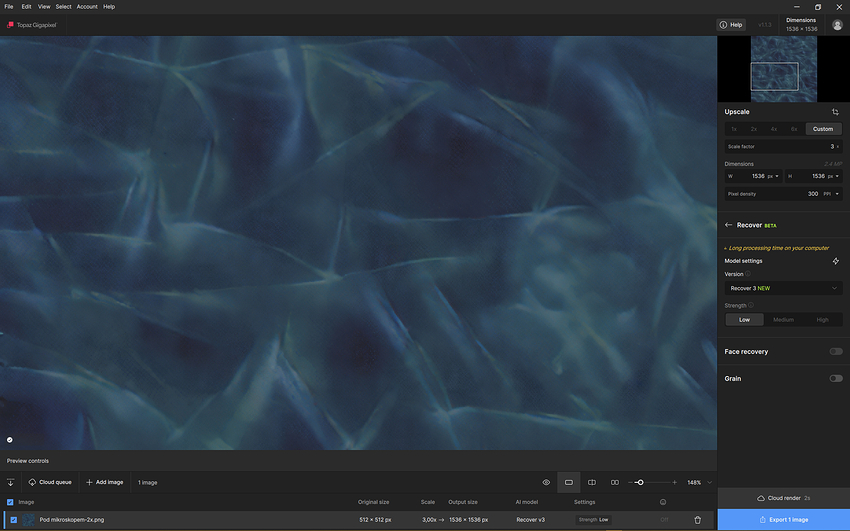The width and height of the screenshot is (850, 531).
Task: Set Strength to Low
Action: click(x=744, y=320)
